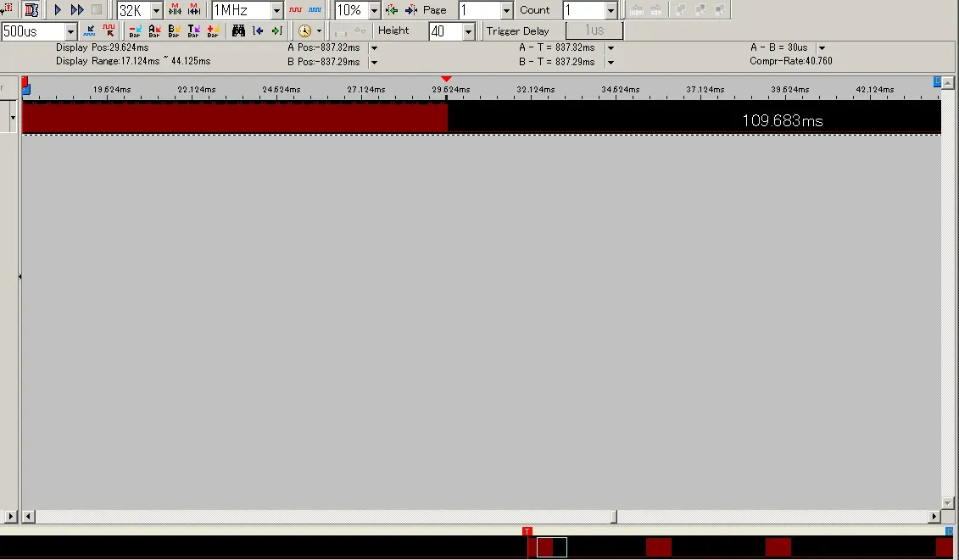
Task: Click the orange B Bar cursor icon
Action: pyautogui.click(x=174, y=31)
